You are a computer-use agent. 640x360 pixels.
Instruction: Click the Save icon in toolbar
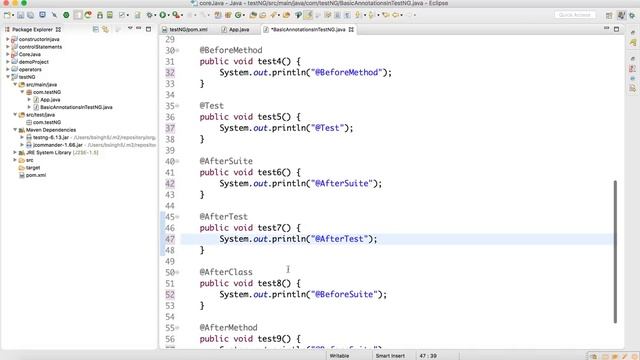pyautogui.click(x=20, y=15)
